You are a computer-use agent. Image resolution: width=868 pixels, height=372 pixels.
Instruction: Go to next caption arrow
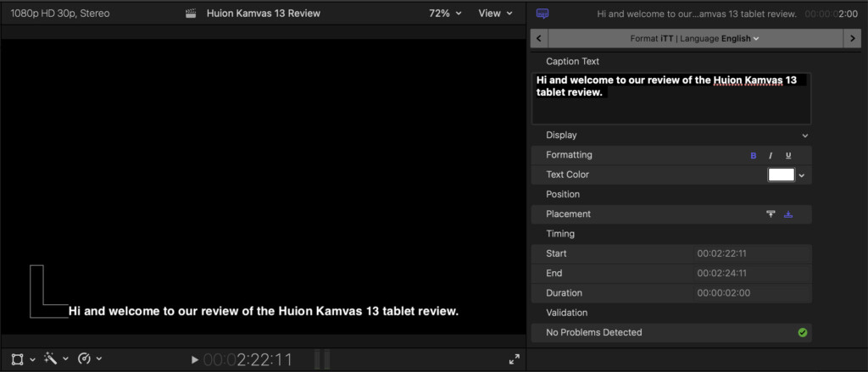coord(853,39)
